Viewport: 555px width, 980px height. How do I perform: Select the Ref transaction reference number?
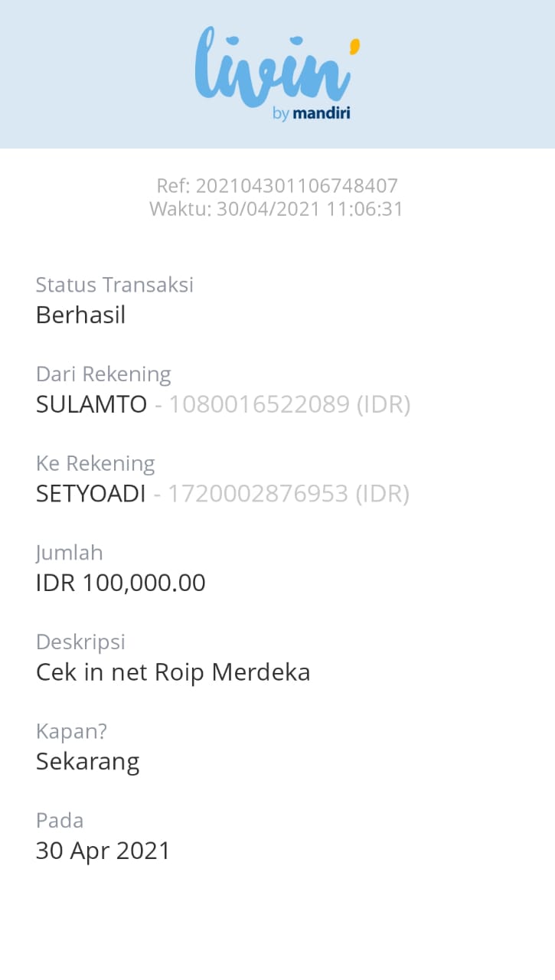click(x=276, y=185)
